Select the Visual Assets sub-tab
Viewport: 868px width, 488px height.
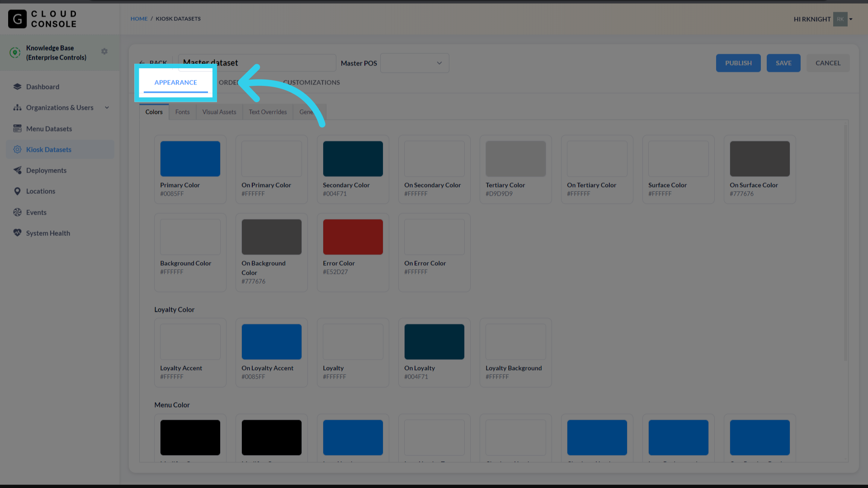coord(219,112)
